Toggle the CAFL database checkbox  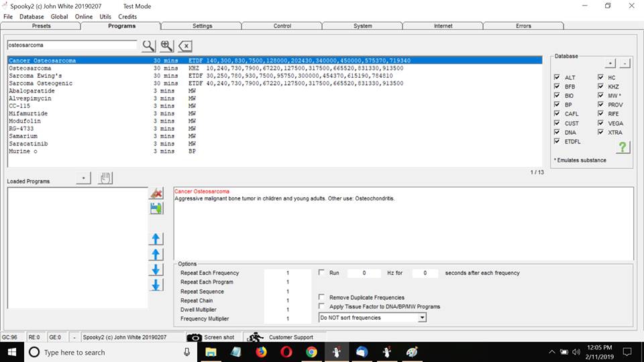[x=557, y=113]
